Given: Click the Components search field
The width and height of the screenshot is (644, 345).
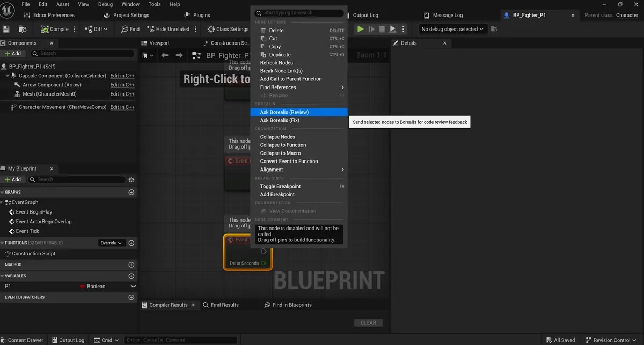Looking at the screenshot, I should pos(82,53).
